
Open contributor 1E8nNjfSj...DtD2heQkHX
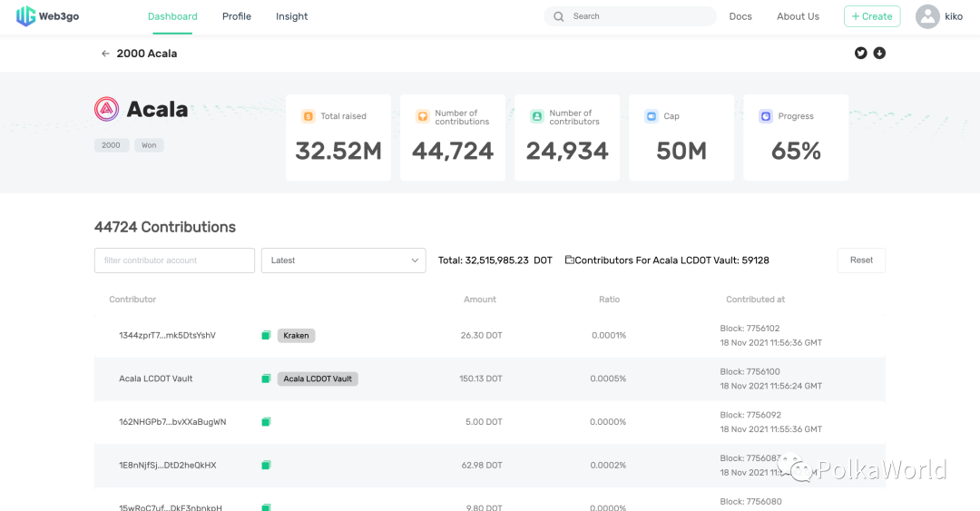[x=168, y=466]
